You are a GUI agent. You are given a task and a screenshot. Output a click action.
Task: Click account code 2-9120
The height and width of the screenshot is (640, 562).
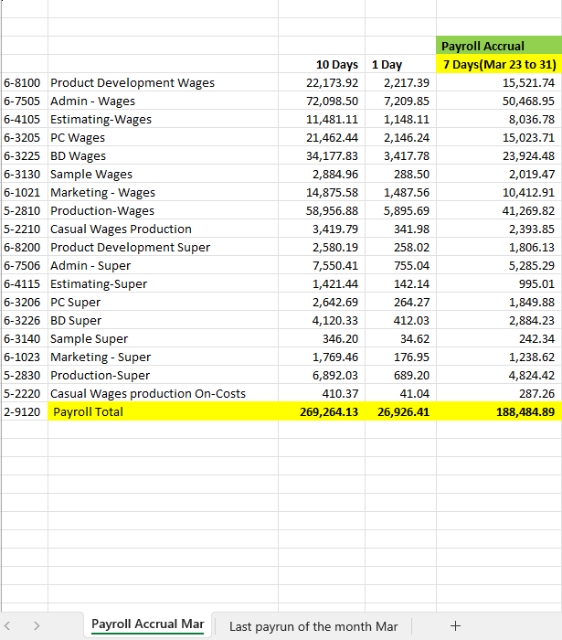coord(24,411)
